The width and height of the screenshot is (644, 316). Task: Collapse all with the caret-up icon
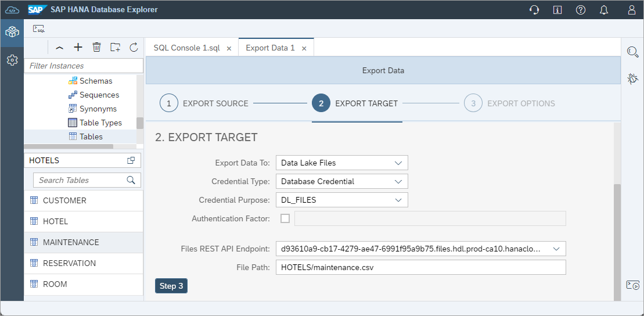coord(60,48)
